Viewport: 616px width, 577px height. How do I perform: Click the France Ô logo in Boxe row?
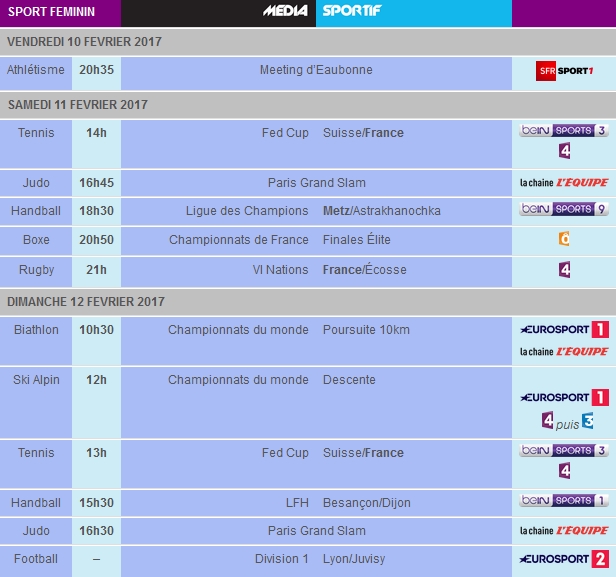tap(564, 238)
